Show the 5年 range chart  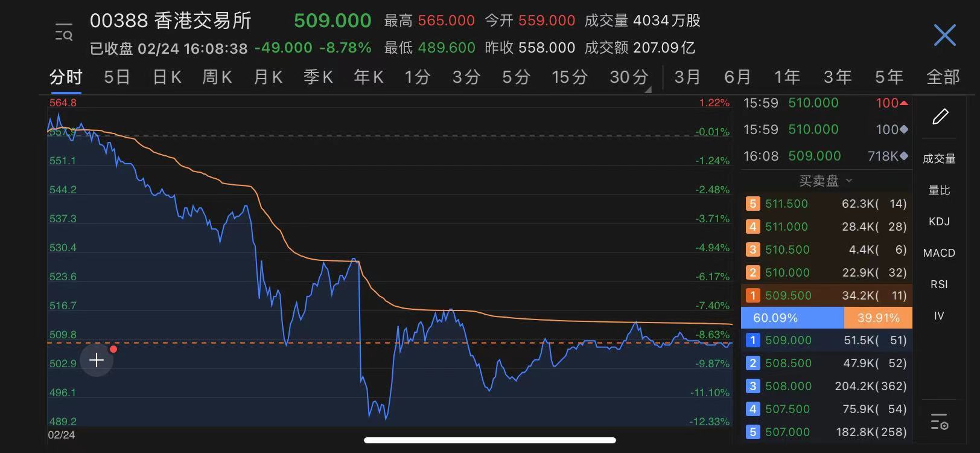click(889, 77)
